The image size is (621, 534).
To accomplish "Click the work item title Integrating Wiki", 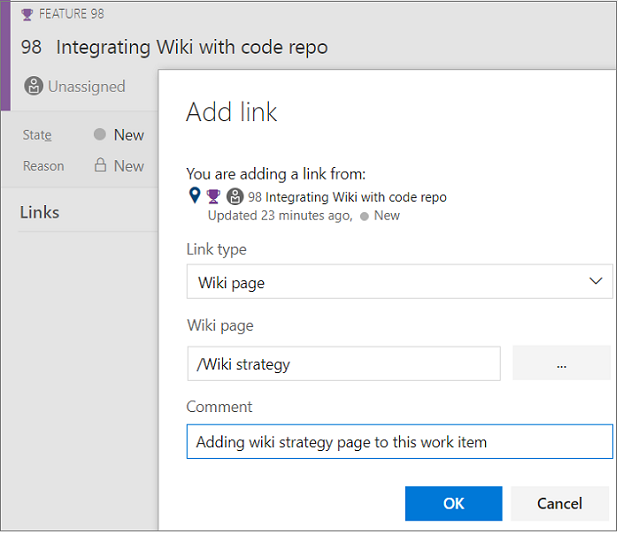I will (x=192, y=47).
